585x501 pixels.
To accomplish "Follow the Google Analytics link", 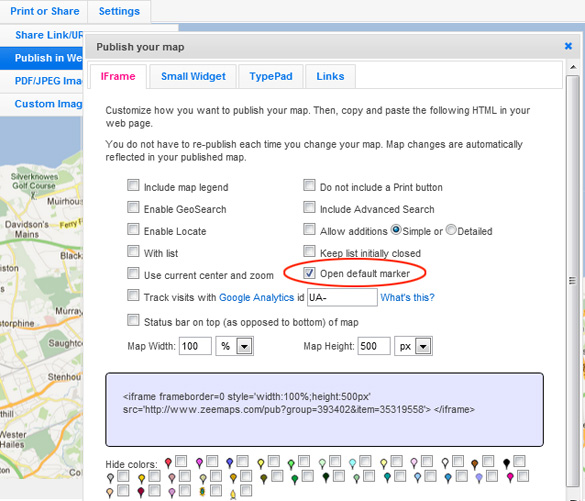I will [257, 297].
